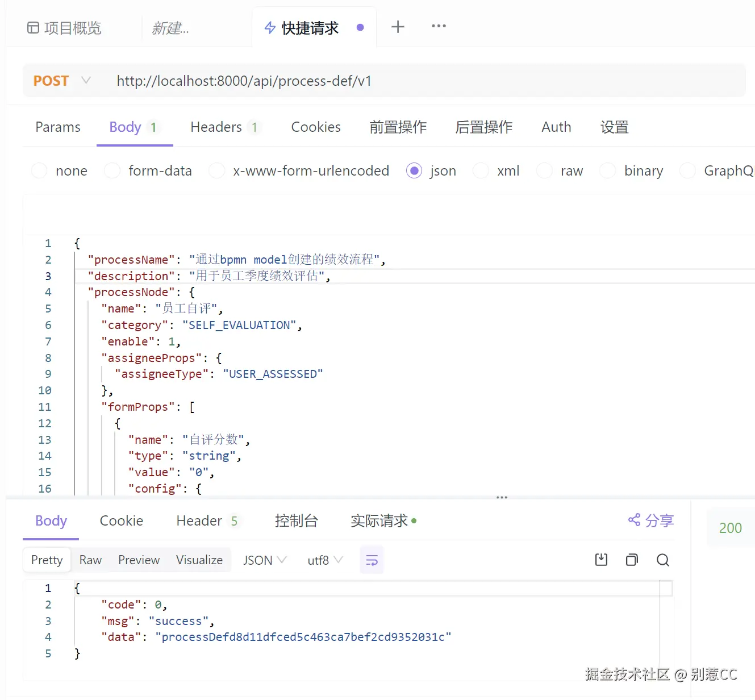This screenshot has height=700, width=755.
Task: Click the "processName" line in request editor
Action: [236, 260]
